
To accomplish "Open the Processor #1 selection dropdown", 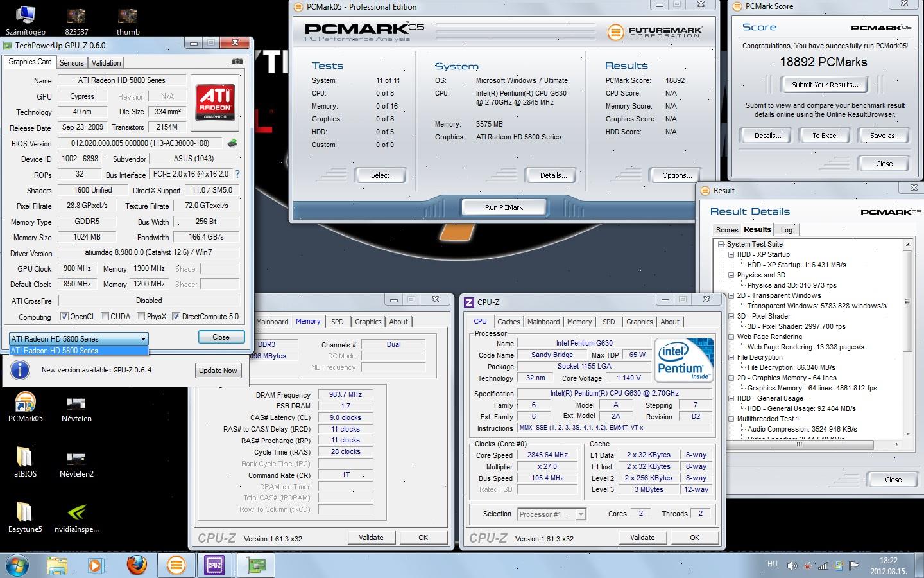I will click(552, 514).
